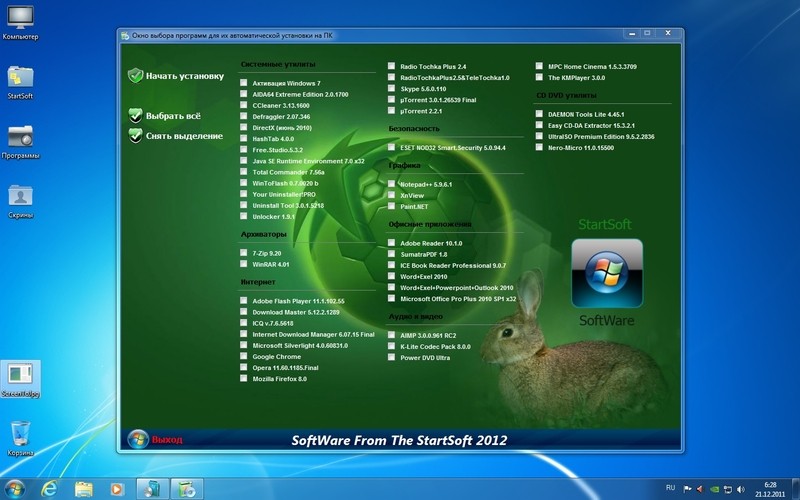This screenshot has height=500, width=800.
Task: Enable the AIMP 3.0.0.961 RC2 checkbox
Action: tap(391, 335)
